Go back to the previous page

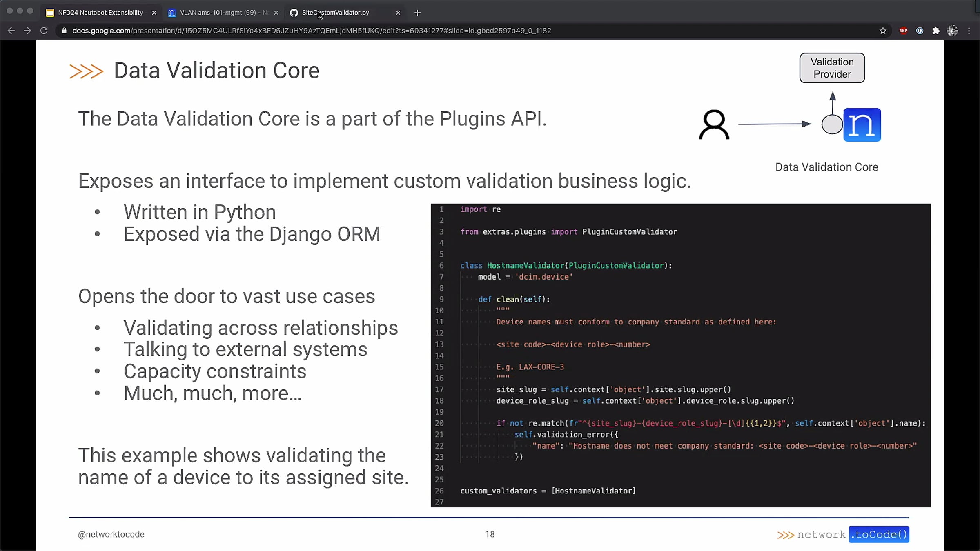point(11,31)
